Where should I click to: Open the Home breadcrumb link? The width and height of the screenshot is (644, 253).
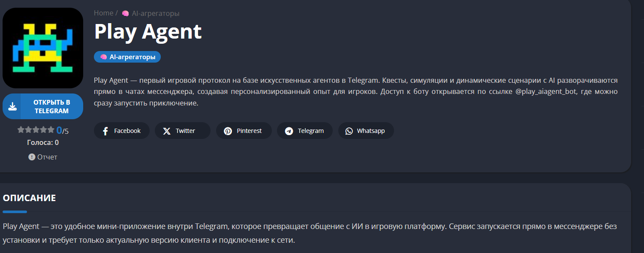(x=103, y=13)
